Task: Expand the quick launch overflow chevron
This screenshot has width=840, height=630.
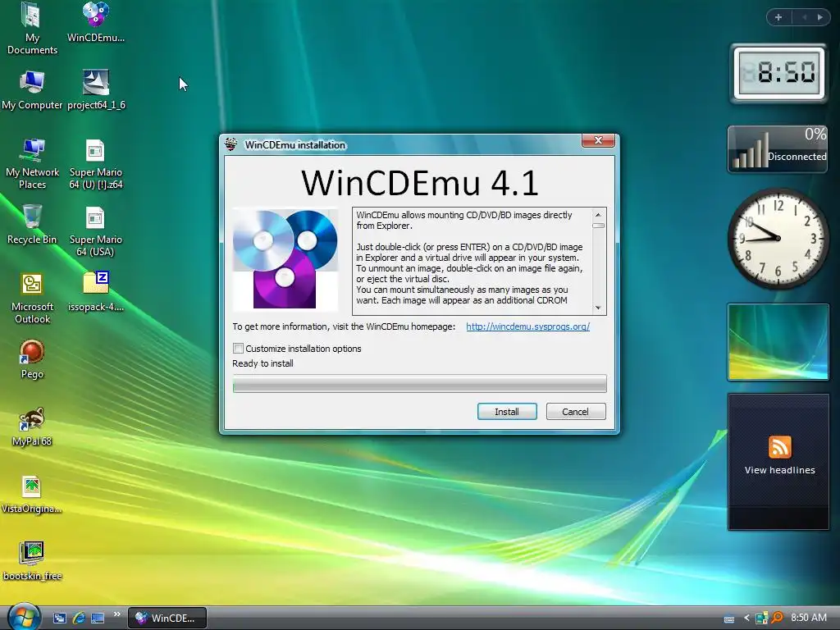Action: point(116,614)
